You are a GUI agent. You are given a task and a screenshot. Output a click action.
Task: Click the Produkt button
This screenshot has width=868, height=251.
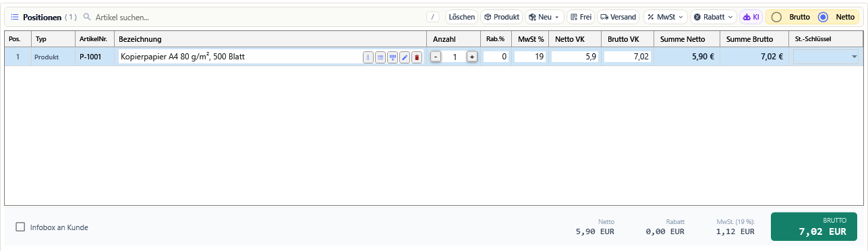502,17
